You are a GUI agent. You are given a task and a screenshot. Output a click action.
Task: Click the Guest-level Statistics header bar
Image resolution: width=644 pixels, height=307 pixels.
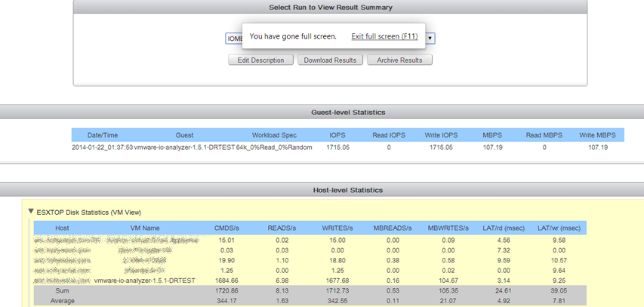click(348, 112)
